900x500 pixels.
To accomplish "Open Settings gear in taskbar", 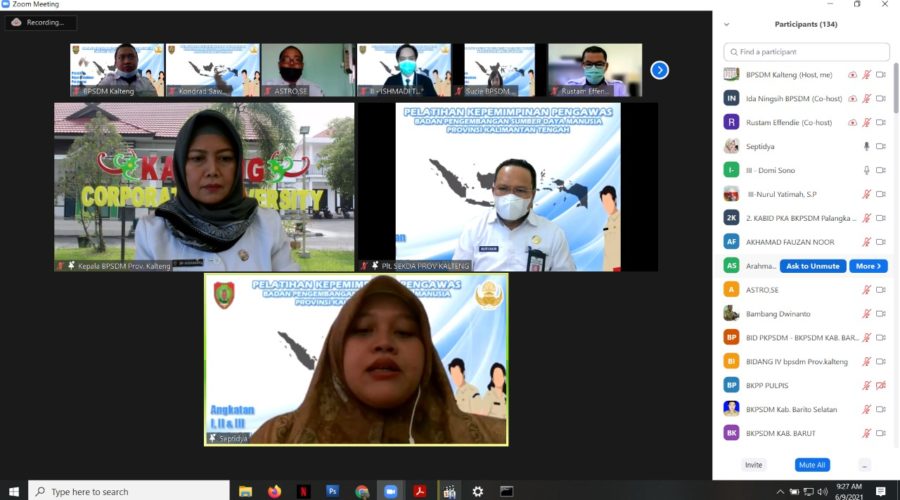I will [x=478, y=491].
